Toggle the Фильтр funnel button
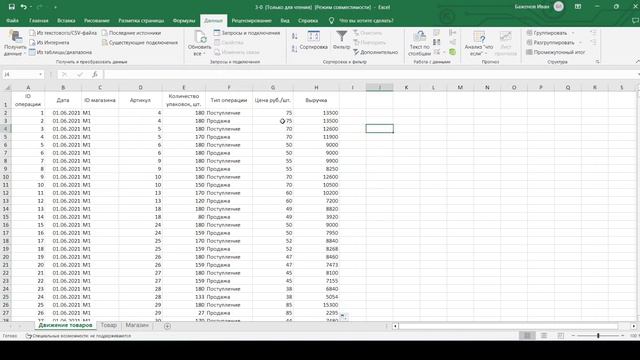Viewport: 640px width, 360px height. click(x=341, y=41)
